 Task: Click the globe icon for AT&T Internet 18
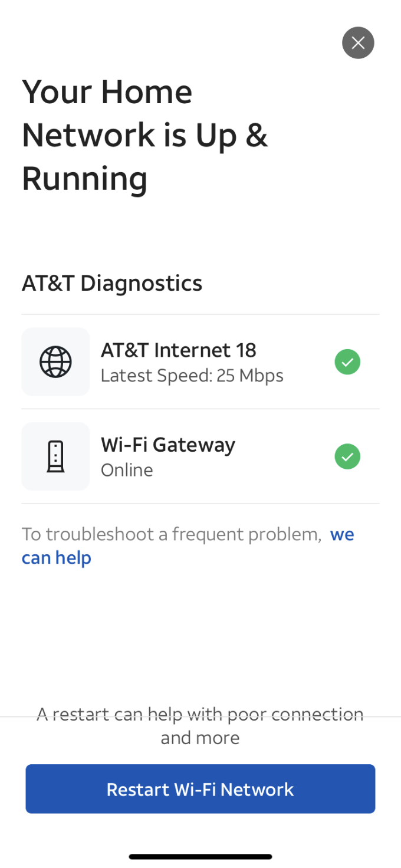(55, 361)
